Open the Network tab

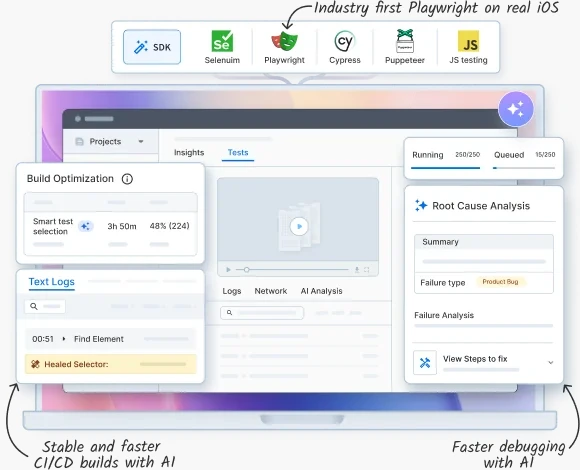coord(271,291)
